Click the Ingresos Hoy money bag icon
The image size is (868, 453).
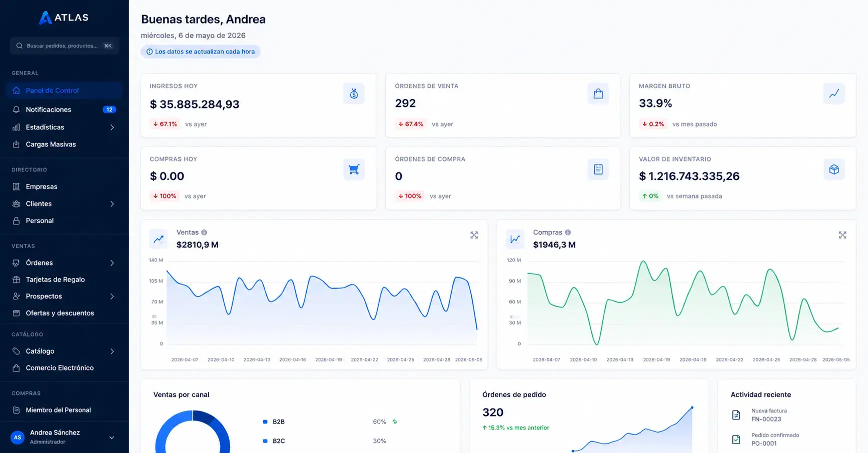354,93
